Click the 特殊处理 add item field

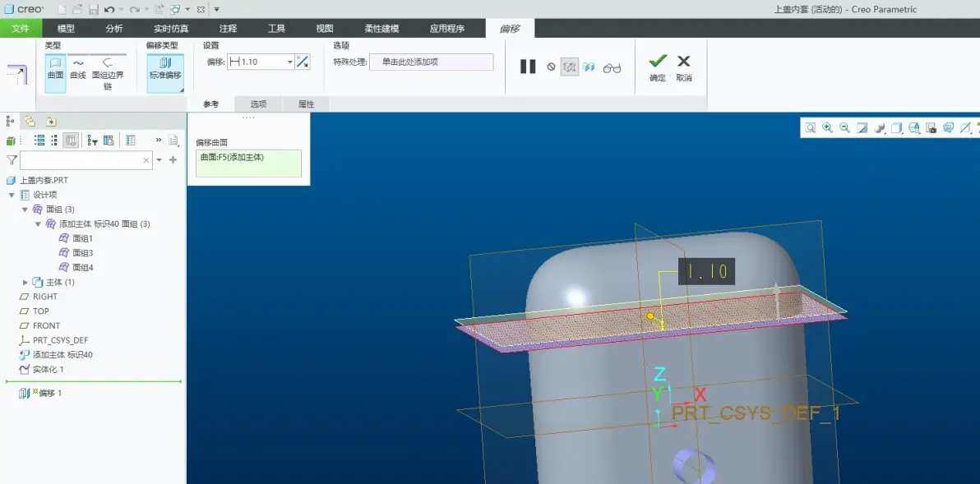432,62
